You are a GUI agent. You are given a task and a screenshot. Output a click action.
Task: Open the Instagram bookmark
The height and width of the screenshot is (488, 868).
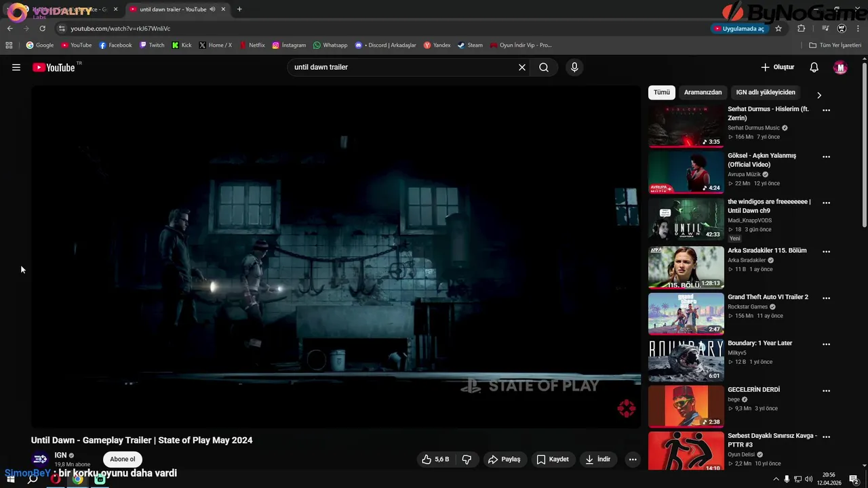(x=289, y=45)
